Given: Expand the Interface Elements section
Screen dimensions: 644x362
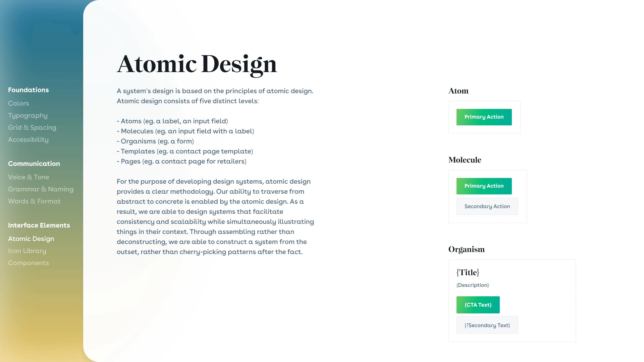Looking at the screenshot, I should 39,225.
